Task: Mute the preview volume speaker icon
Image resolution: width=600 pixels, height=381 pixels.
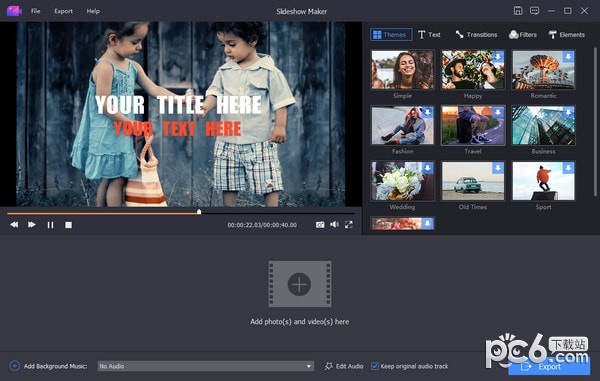Action: click(334, 225)
